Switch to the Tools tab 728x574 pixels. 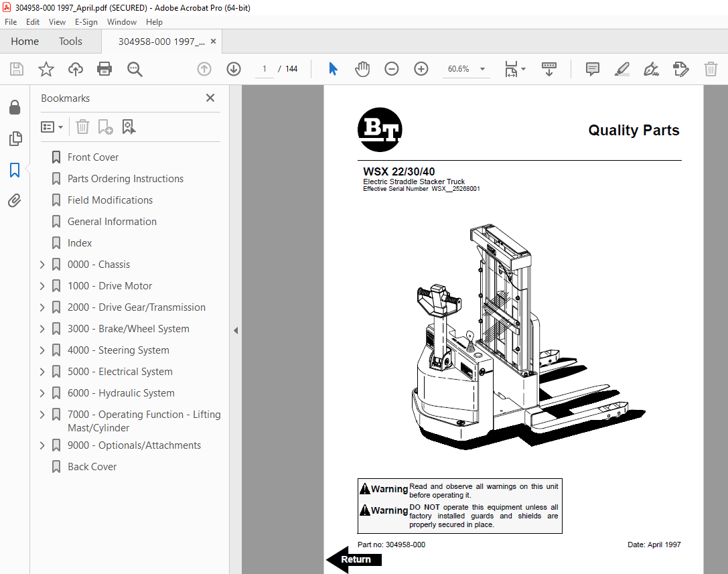[x=70, y=42]
